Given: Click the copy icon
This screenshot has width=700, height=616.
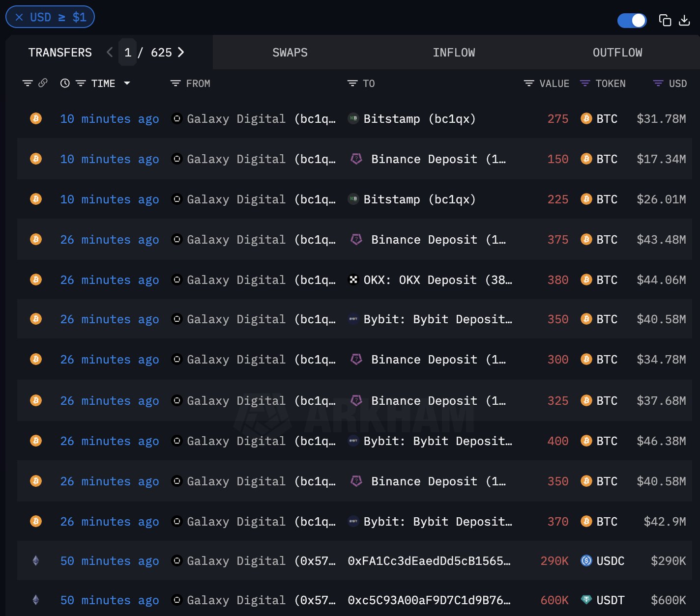Looking at the screenshot, I should click(665, 20).
